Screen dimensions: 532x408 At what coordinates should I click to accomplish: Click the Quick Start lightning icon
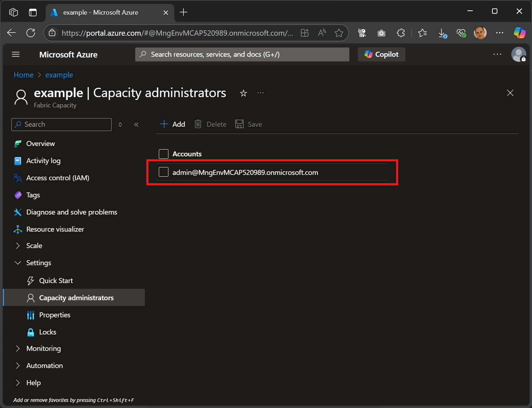click(31, 280)
